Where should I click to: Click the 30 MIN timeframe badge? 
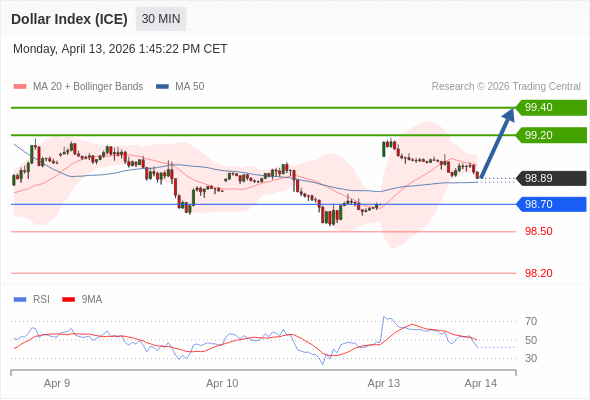161,19
